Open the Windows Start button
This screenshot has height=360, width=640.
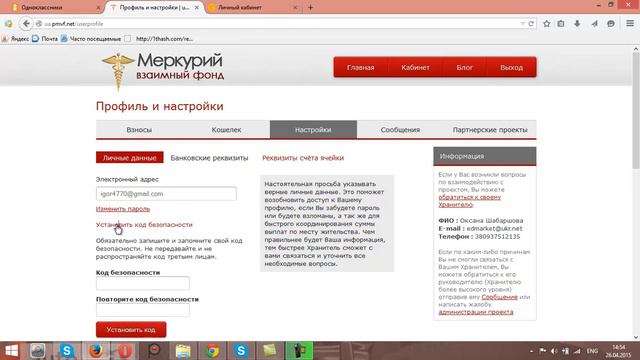pos(11,351)
